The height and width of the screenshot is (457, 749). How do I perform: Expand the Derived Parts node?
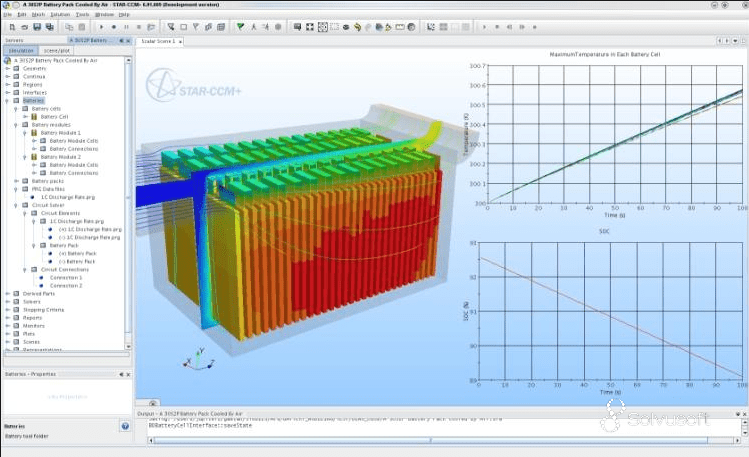point(8,294)
